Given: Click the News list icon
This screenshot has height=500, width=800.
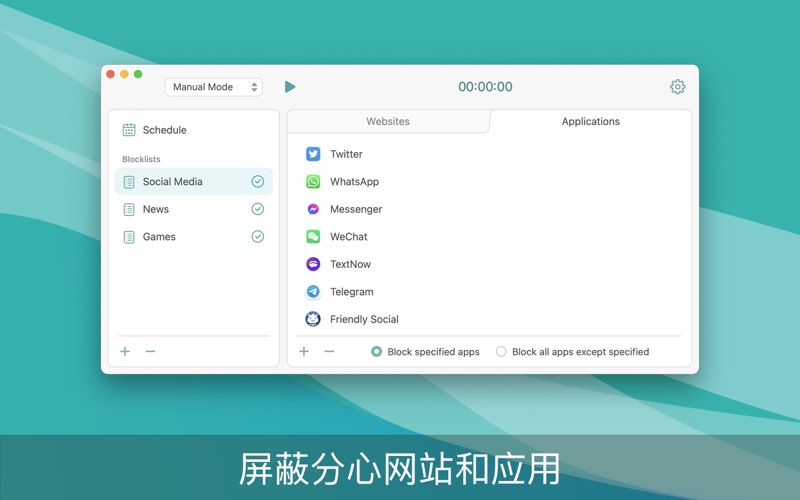Looking at the screenshot, I should tap(129, 210).
